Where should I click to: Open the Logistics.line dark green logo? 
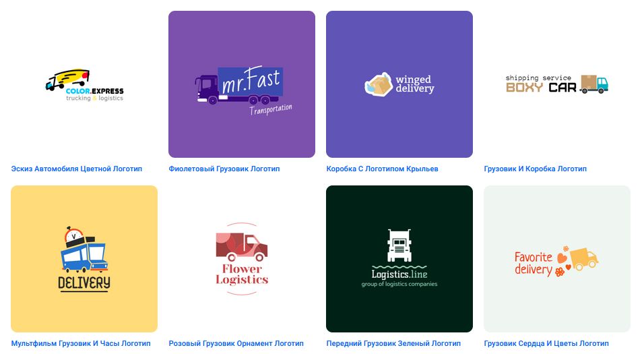pyautogui.click(x=399, y=259)
